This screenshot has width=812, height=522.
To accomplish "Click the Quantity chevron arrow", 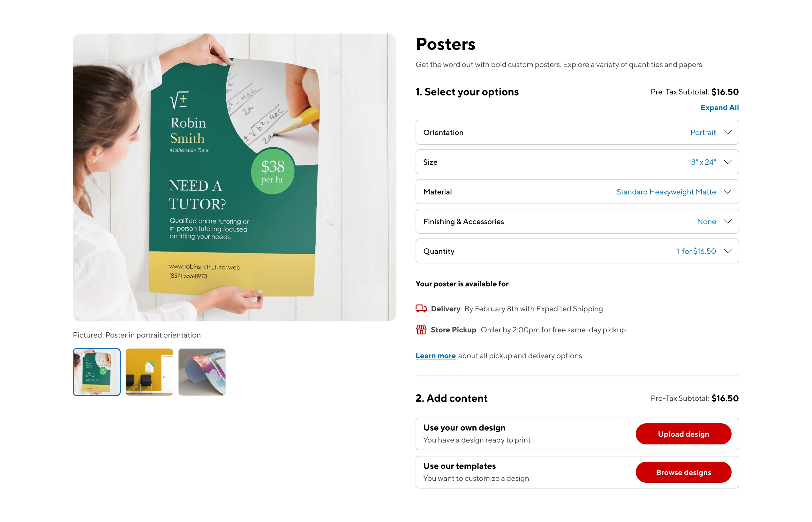I will click(727, 251).
